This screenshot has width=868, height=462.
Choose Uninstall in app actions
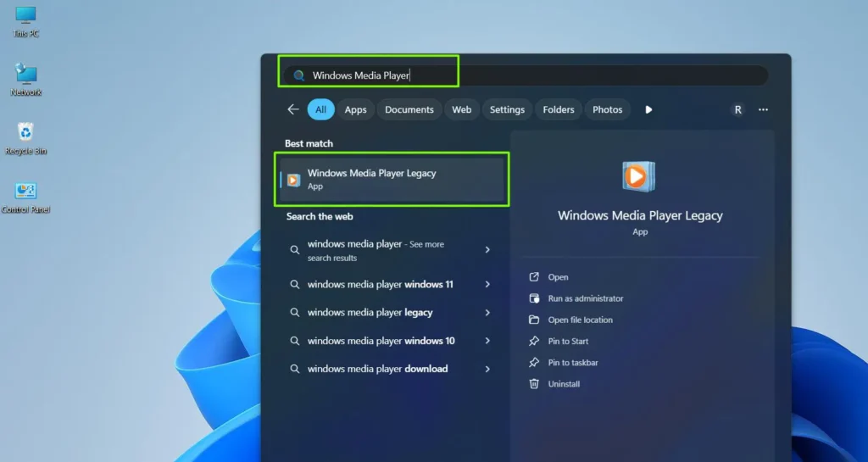[564, 384]
